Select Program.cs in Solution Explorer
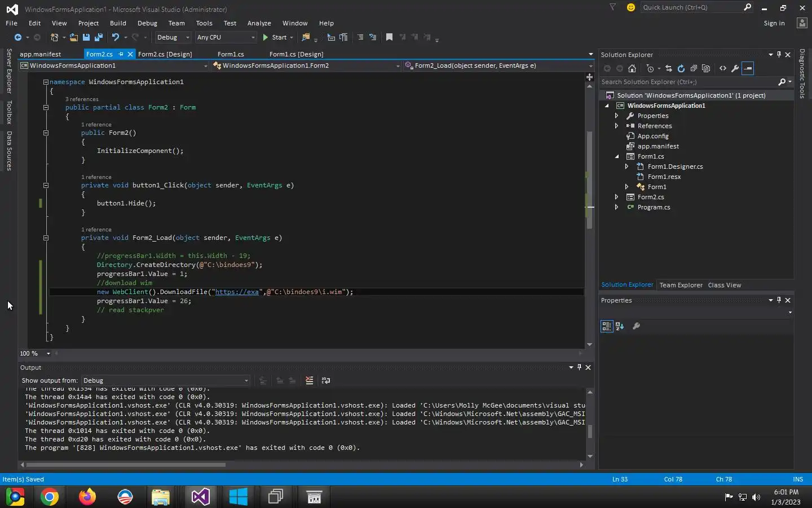 pyautogui.click(x=654, y=207)
